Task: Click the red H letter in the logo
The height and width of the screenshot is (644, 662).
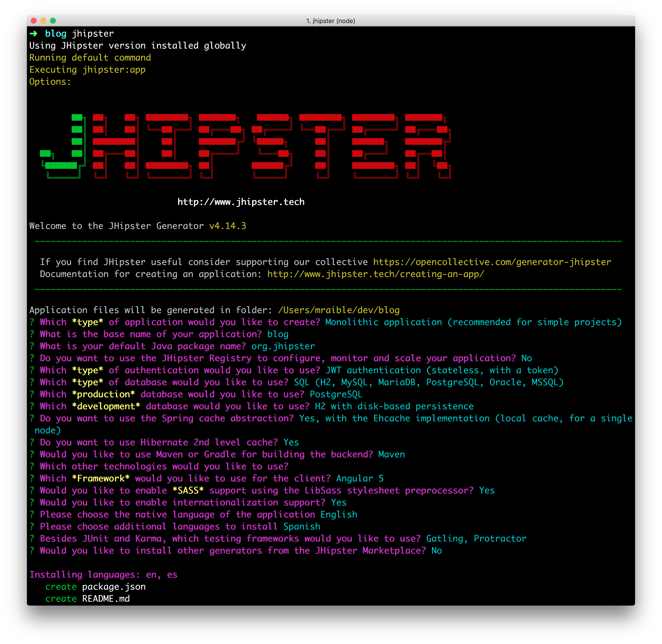Action: point(114,141)
